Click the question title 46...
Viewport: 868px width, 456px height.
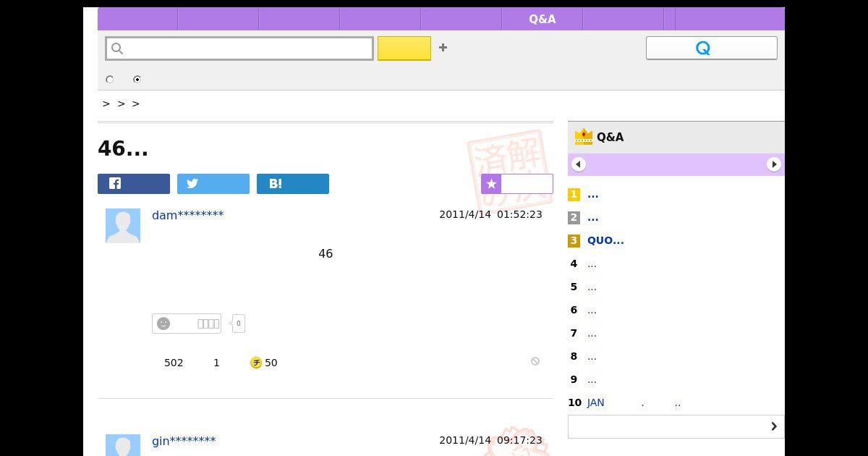coord(123,148)
